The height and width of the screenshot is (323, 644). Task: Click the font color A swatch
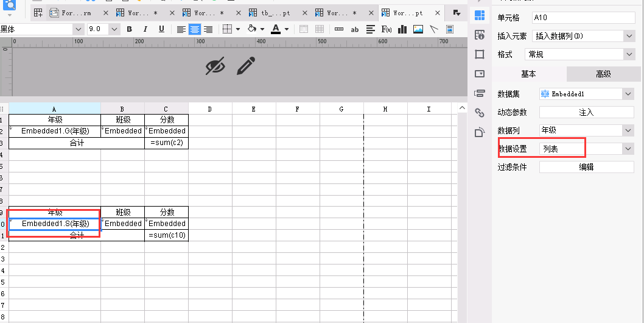[x=276, y=29]
